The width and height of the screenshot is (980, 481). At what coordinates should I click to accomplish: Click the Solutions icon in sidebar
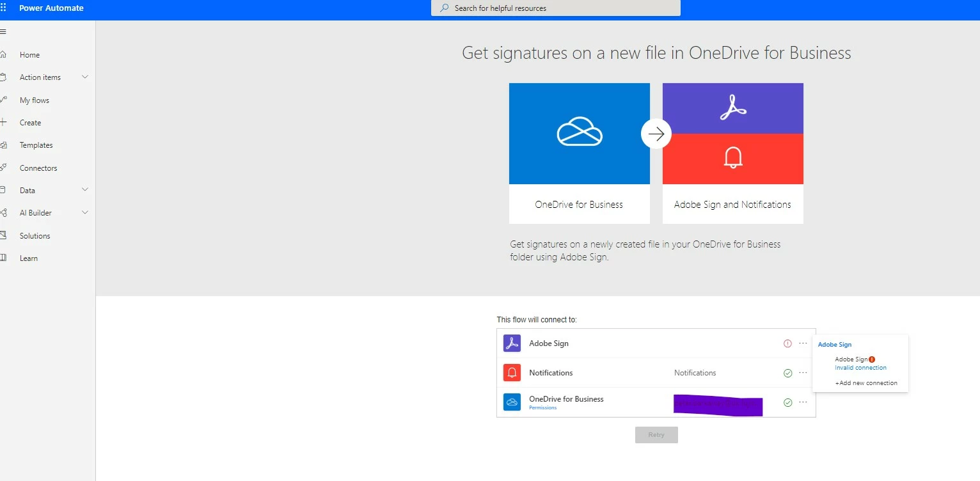pyautogui.click(x=3, y=235)
